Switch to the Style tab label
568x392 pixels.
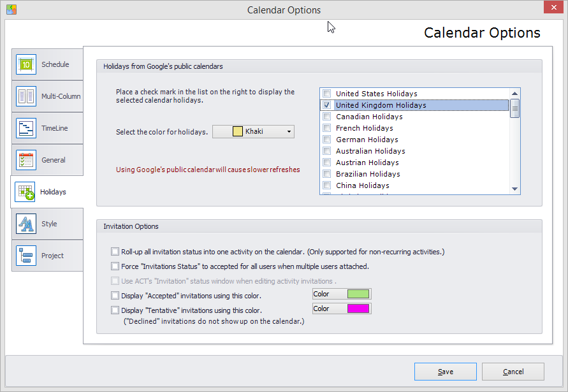(x=49, y=224)
